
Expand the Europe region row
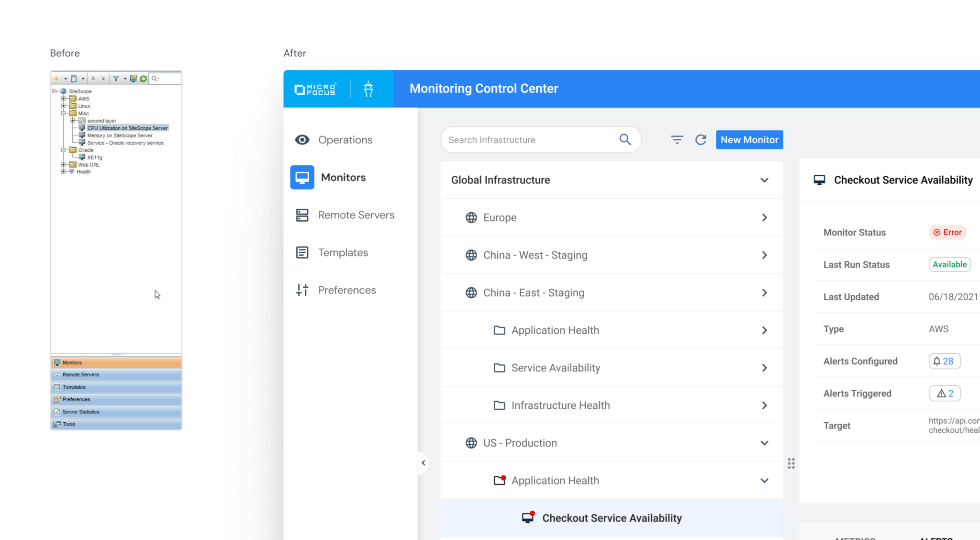click(764, 217)
